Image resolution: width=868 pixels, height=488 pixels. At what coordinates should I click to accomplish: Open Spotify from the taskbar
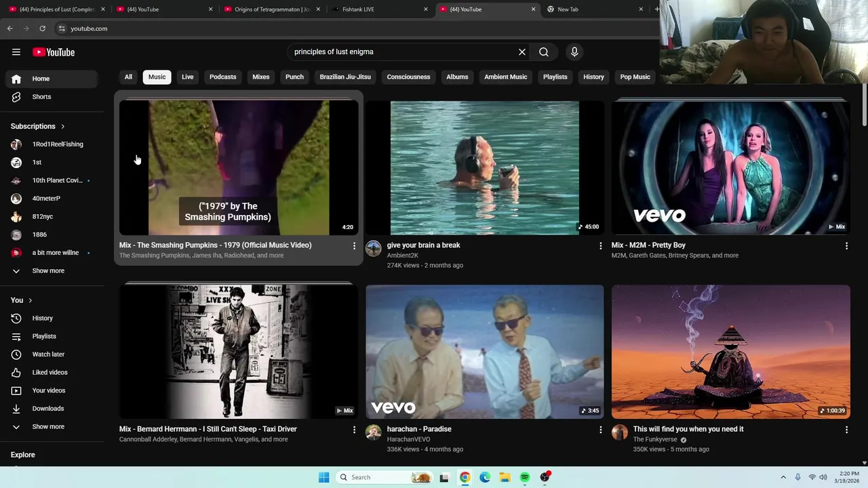pos(525,477)
